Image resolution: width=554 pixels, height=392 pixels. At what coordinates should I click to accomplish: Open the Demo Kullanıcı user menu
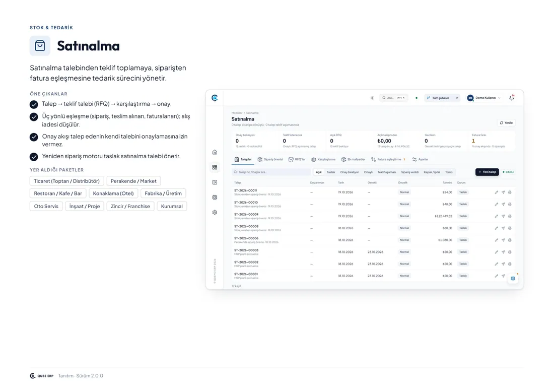click(483, 98)
